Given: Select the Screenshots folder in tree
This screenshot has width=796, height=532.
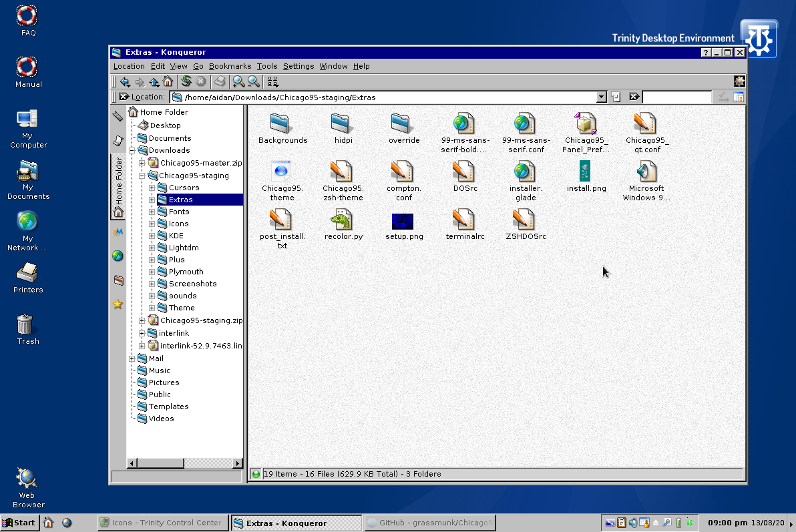Looking at the screenshot, I should pyautogui.click(x=187, y=284).
